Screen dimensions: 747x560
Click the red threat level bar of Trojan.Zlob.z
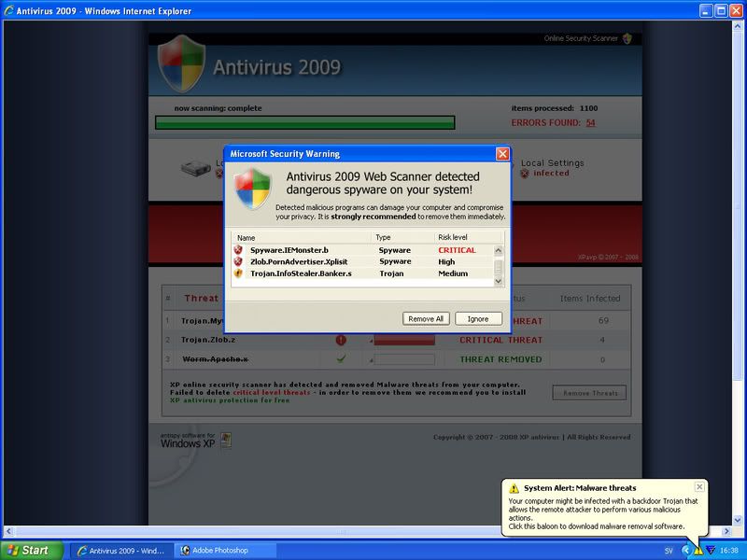point(404,340)
